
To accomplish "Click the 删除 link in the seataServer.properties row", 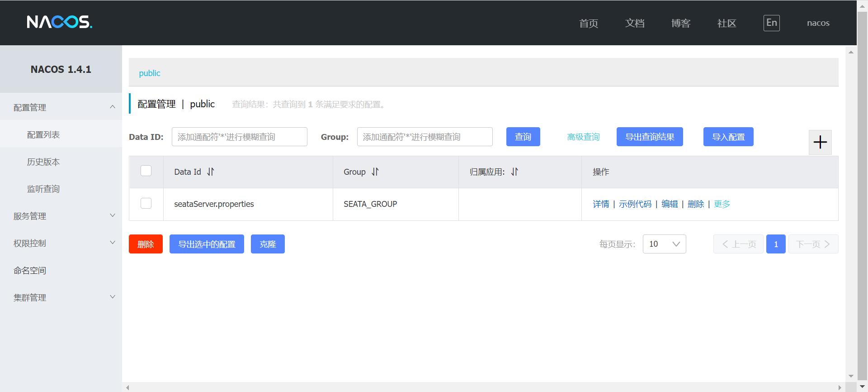I will point(696,204).
